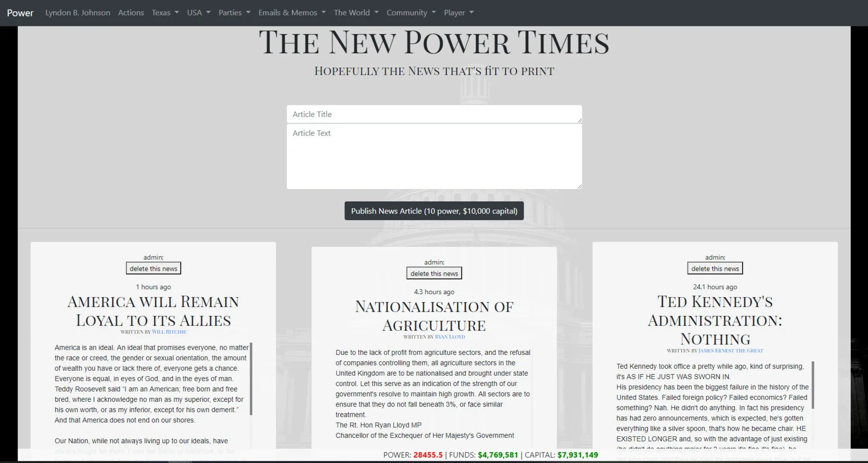Open the Lyndon B. Johnson profile link

click(x=78, y=13)
